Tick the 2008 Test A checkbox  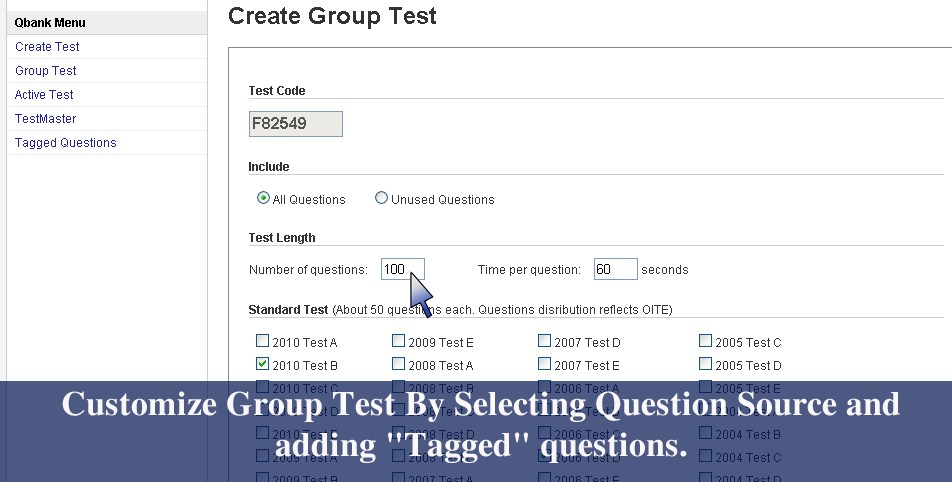coord(399,364)
